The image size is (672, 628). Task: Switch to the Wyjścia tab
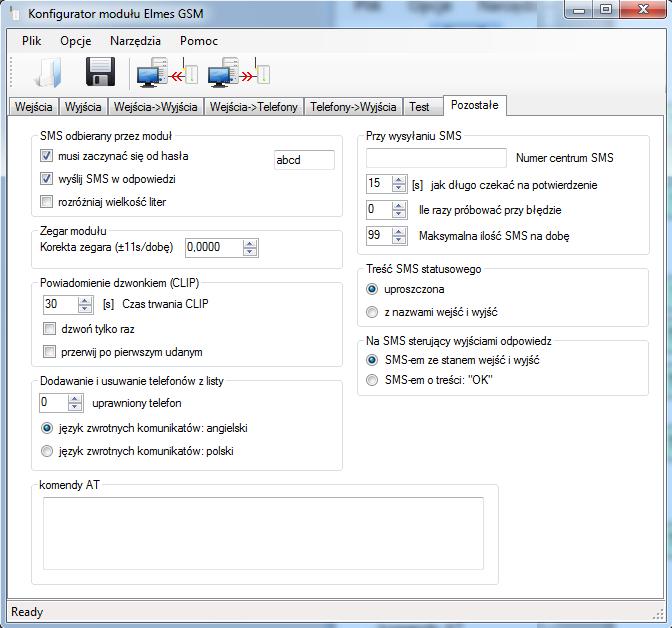tap(83, 107)
